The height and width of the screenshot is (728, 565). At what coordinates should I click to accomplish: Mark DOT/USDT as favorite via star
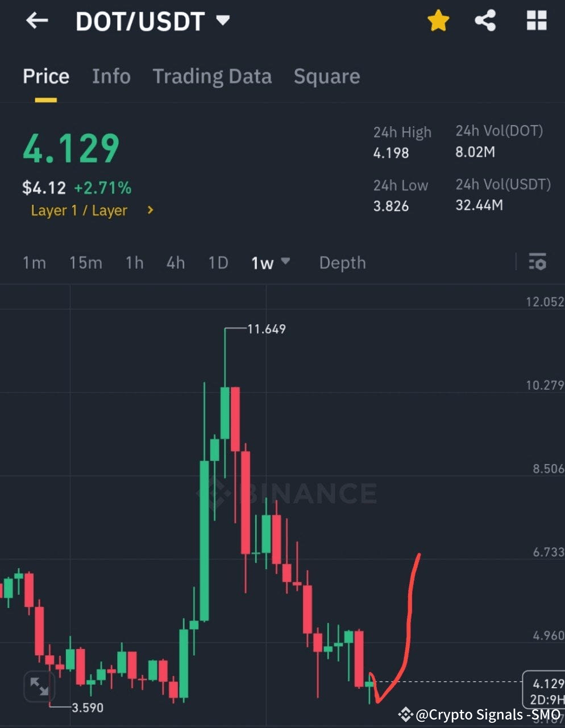click(x=438, y=20)
